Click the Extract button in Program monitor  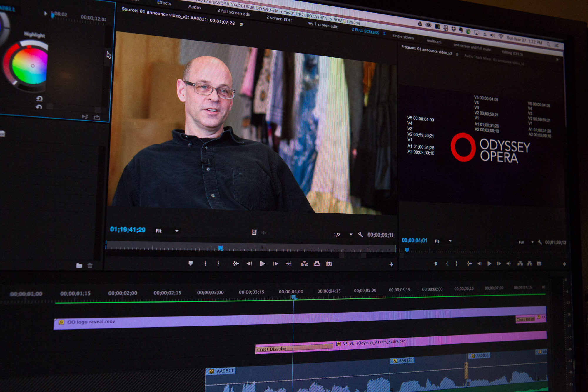[x=529, y=263]
